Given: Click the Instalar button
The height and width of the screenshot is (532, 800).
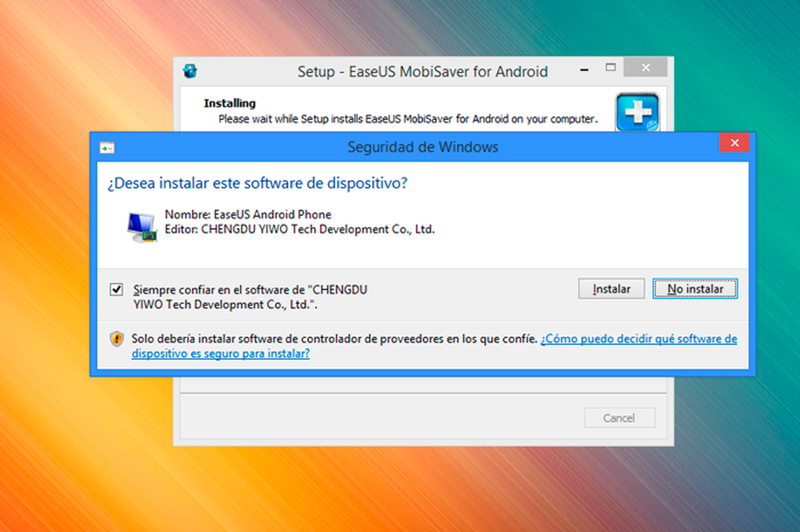Looking at the screenshot, I should pyautogui.click(x=611, y=289).
